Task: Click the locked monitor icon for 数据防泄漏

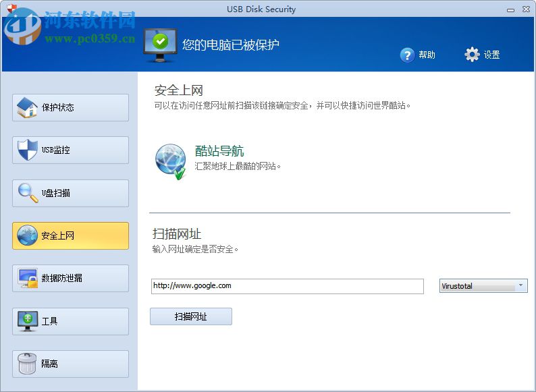Action: 28,278
